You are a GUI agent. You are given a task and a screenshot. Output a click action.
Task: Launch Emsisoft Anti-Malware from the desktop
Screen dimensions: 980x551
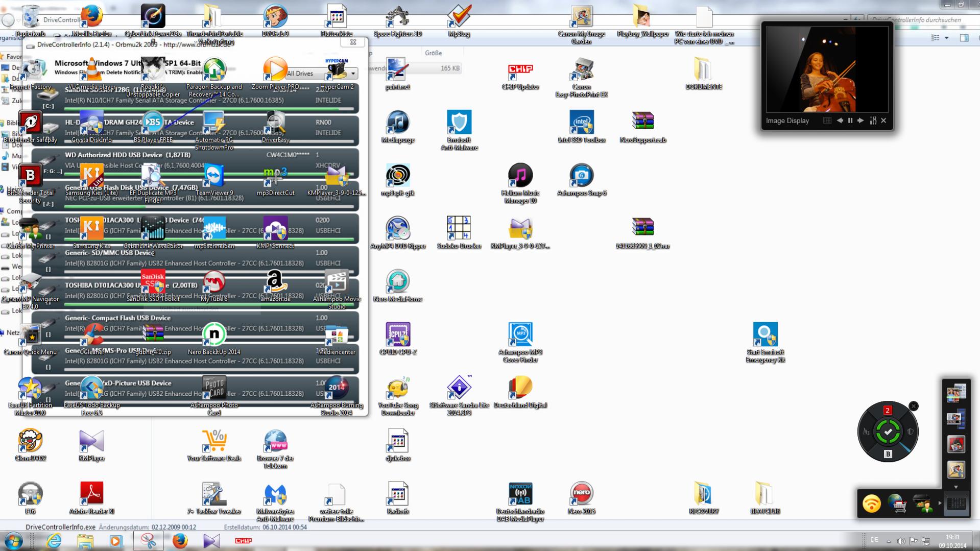459,130
